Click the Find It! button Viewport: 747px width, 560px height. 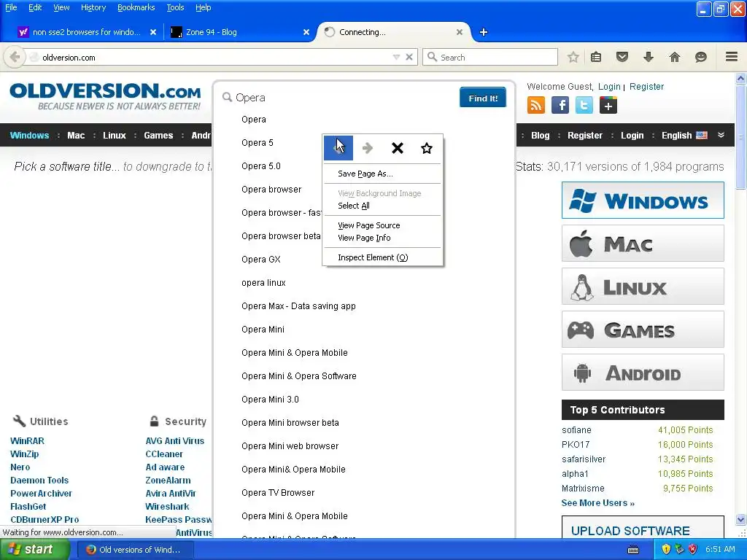pos(483,98)
